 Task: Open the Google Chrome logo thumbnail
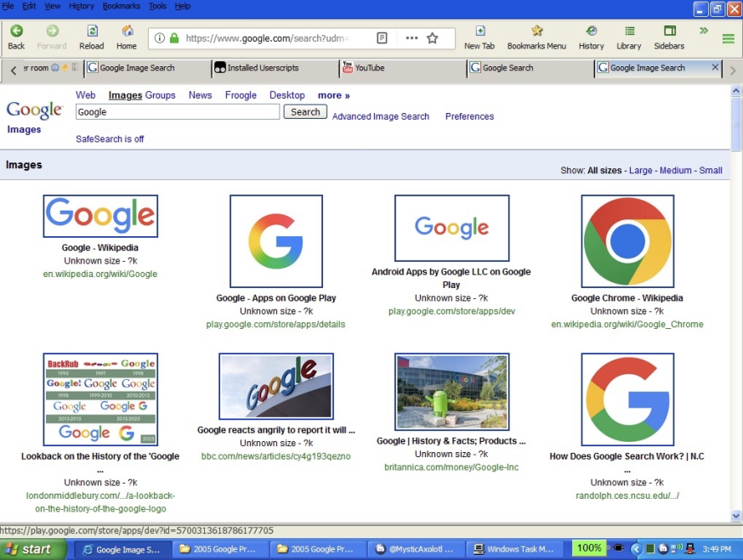tap(627, 241)
